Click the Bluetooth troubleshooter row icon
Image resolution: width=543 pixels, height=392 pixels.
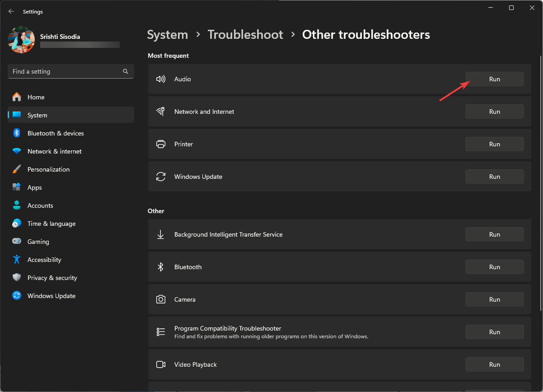point(160,267)
